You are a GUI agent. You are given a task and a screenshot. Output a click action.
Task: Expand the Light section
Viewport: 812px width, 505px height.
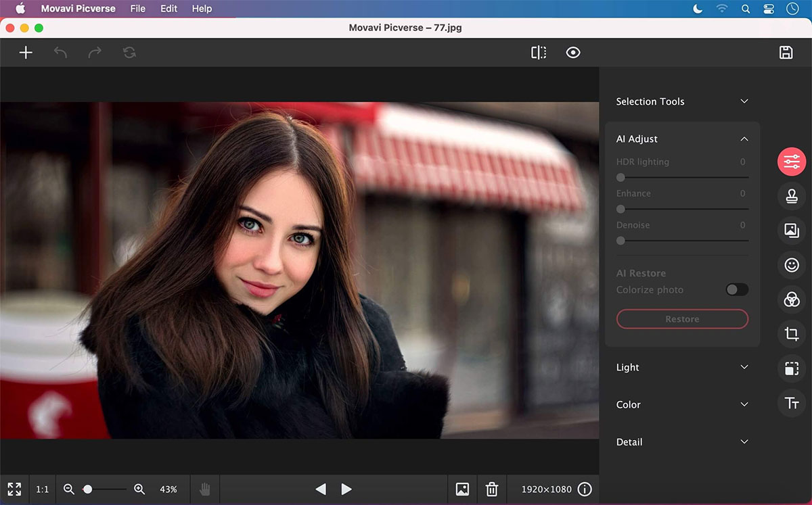(x=682, y=367)
